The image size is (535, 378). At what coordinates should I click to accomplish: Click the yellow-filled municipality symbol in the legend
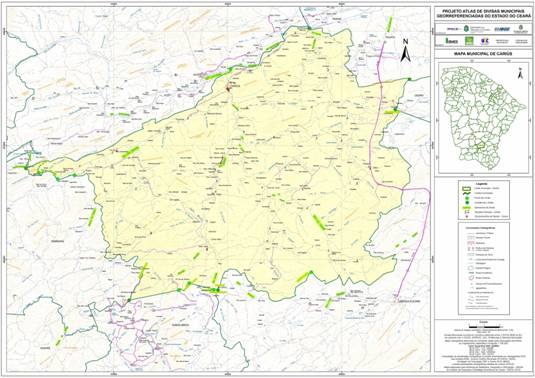coord(467,189)
